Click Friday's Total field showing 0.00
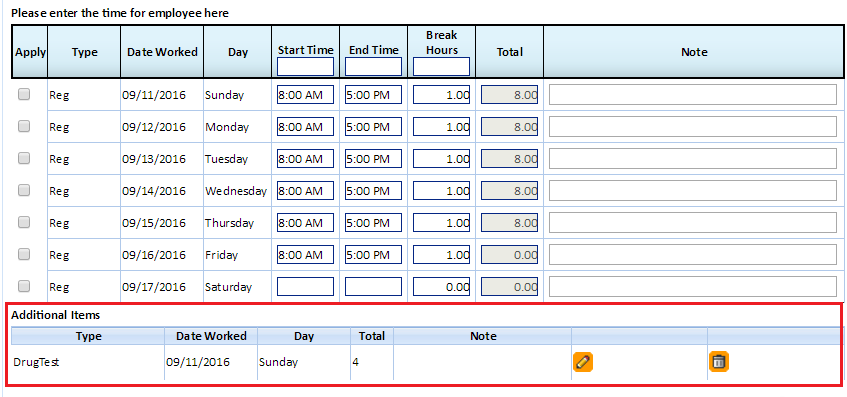This screenshot has width=847, height=397. (x=509, y=254)
